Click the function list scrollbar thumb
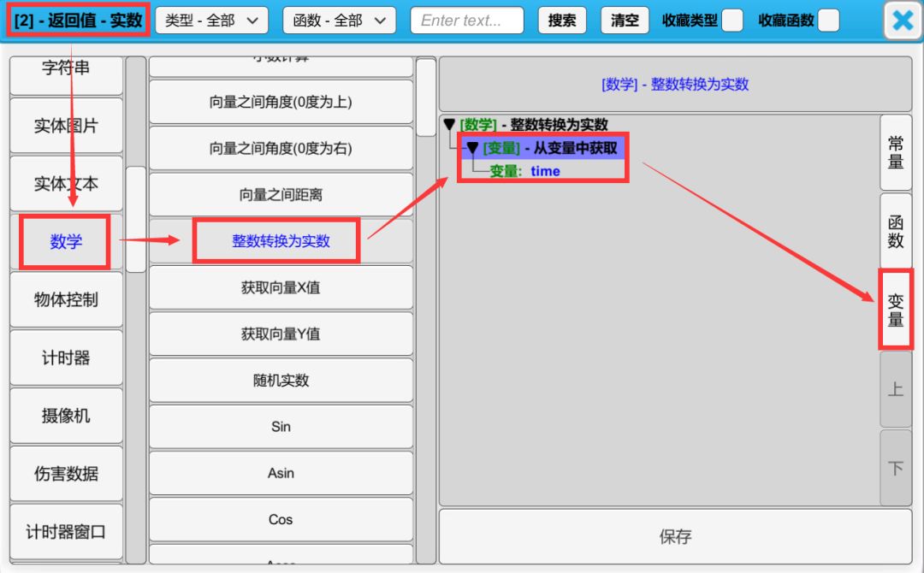The height and width of the screenshot is (573, 924). pos(426,97)
